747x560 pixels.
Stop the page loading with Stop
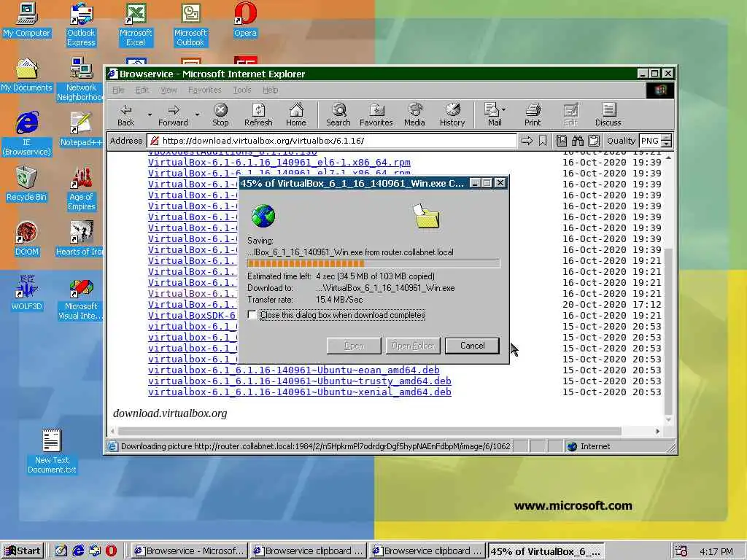pyautogui.click(x=220, y=114)
